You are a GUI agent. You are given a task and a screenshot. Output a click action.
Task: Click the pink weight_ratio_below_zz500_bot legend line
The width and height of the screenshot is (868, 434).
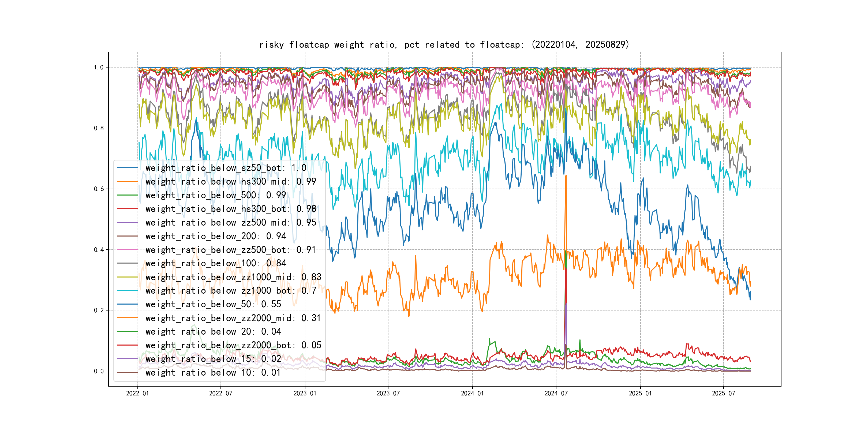127,250
